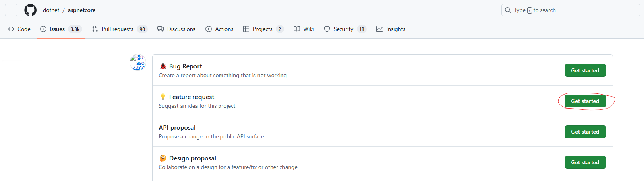Click 'Suggest an idea for this project'
Screen dimensions: 644x181
pyautogui.click(x=197, y=106)
